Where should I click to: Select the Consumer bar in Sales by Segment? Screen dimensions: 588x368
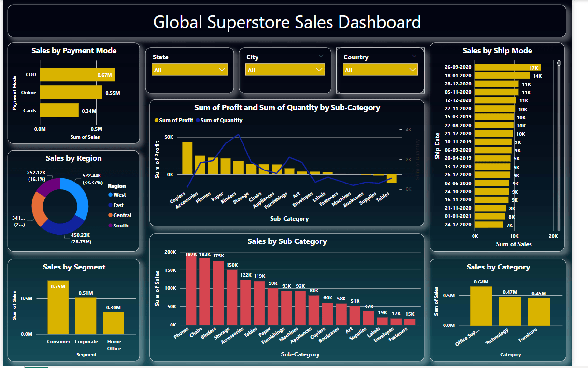coord(58,309)
